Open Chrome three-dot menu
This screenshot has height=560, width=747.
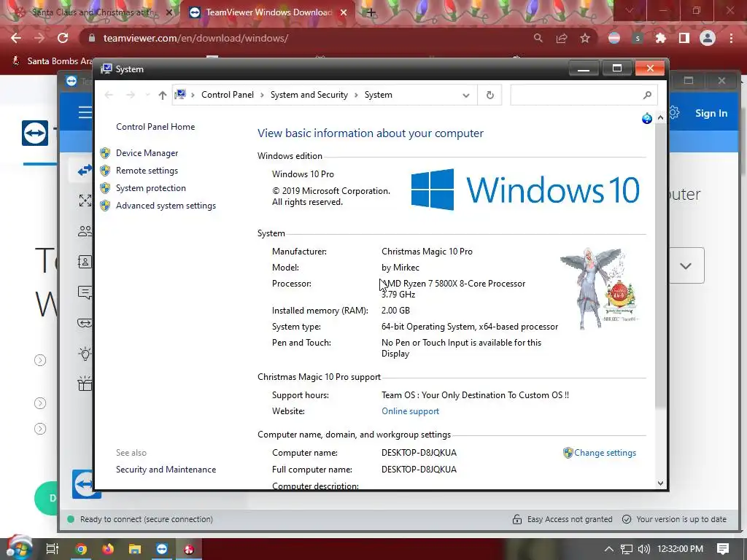tap(731, 38)
